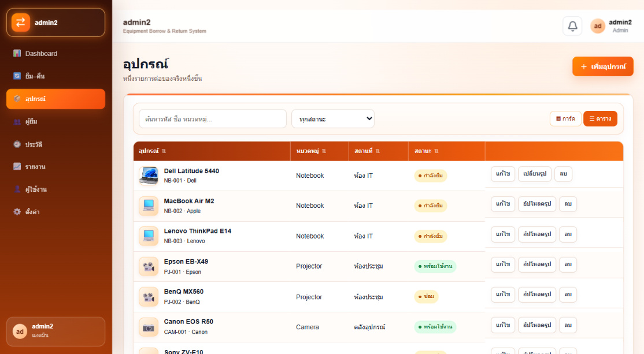Click ลบ for MacBook Air M2
Image resolution: width=644 pixels, height=354 pixels.
coord(568,204)
